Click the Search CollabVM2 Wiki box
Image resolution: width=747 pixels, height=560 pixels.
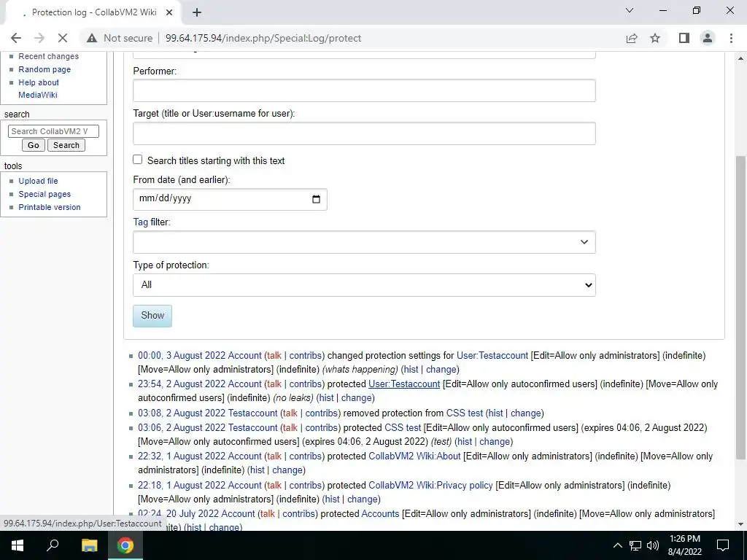pos(53,131)
